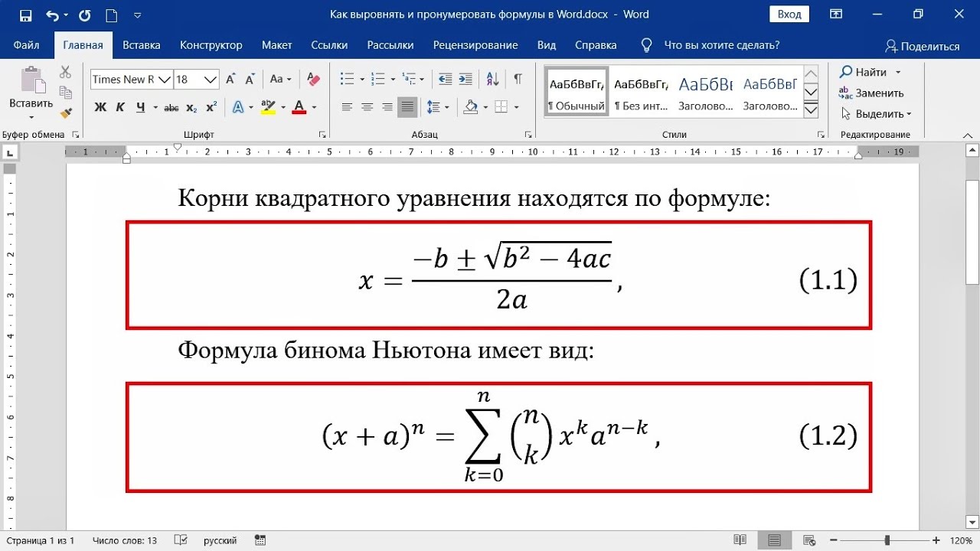Open the Times New Roman font dropdown
This screenshot has height=551, width=980.
pyautogui.click(x=164, y=80)
